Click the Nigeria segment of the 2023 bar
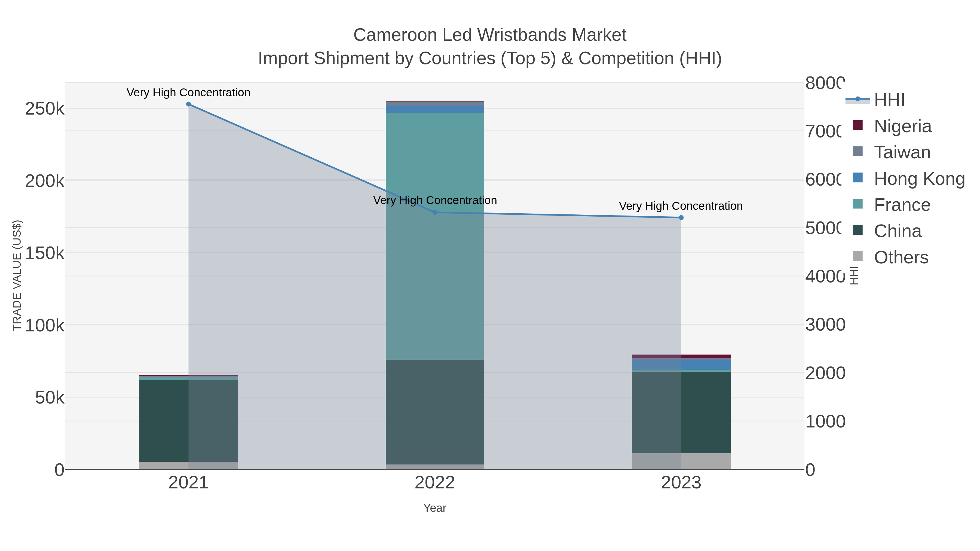980x551 pixels. 681,357
